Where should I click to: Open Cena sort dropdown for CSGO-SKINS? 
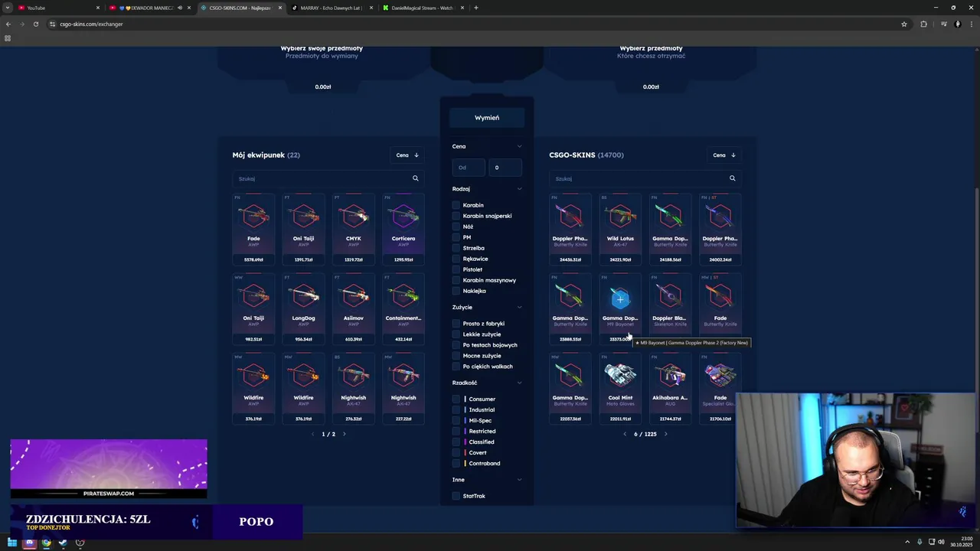[724, 155]
